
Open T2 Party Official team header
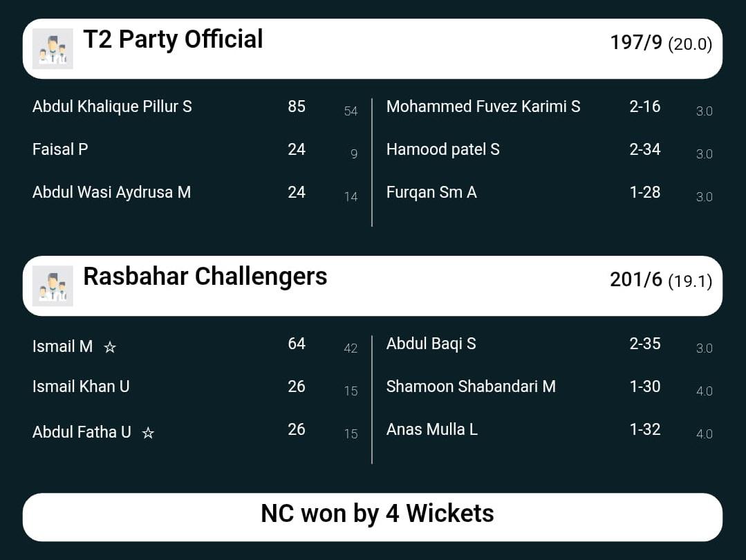173,39
